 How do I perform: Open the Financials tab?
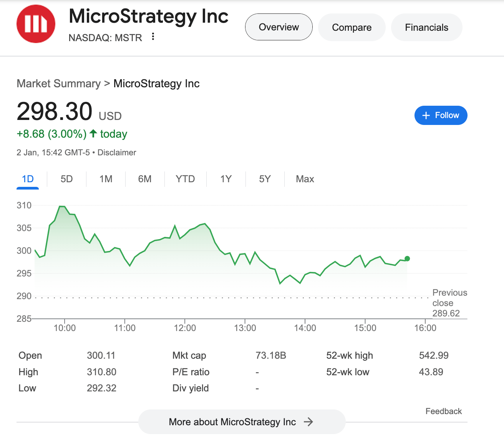[426, 27]
